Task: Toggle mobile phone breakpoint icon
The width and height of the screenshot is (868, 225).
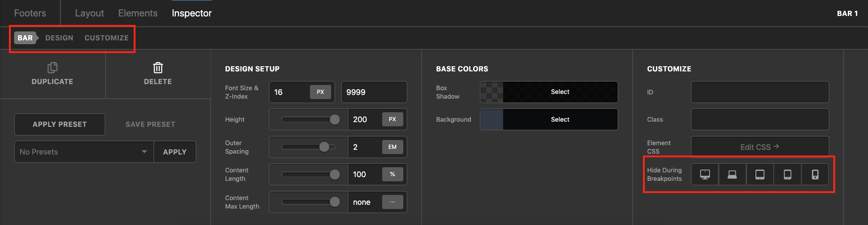Action: 815,175
